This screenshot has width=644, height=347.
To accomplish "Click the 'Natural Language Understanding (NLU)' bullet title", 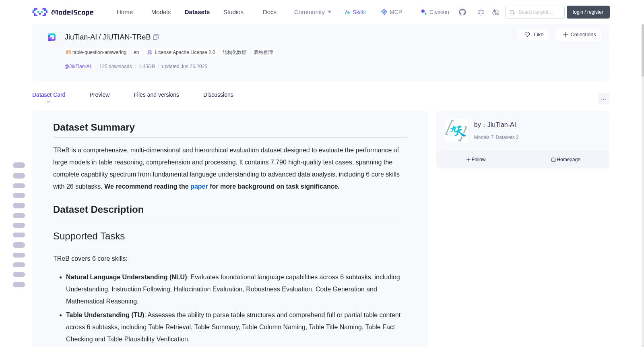I will coord(126,277).
